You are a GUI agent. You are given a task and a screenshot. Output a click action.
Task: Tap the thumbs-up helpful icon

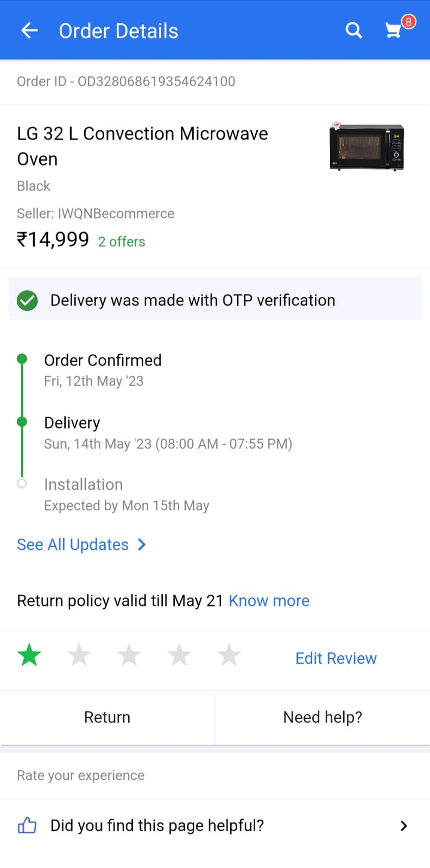click(x=27, y=826)
